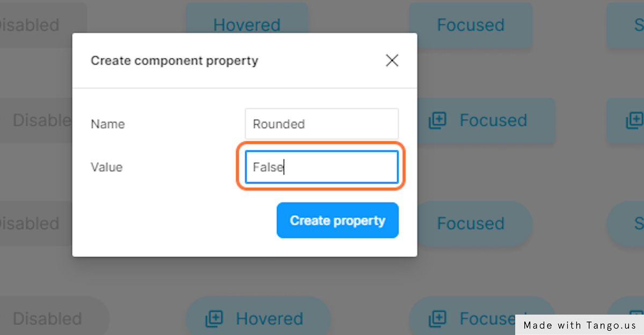Click the add icon in the pill-shaped Focused button

(437, 319)
